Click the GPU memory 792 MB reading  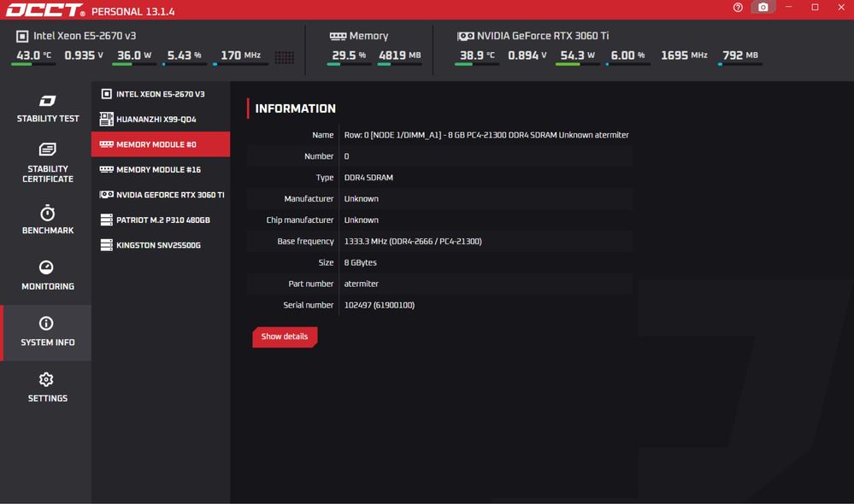tap(740, 55)
